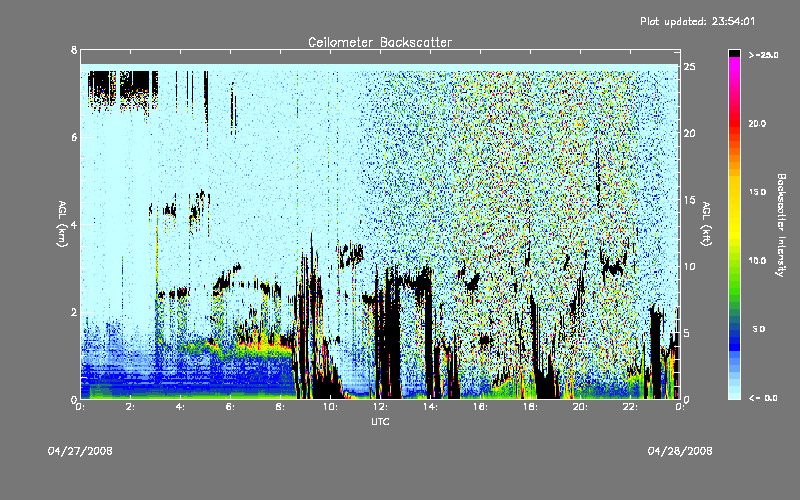Click the "Ceilometer Backscatter" plot title
Viewport: 800px width, 500px height.
coord(380,42)
